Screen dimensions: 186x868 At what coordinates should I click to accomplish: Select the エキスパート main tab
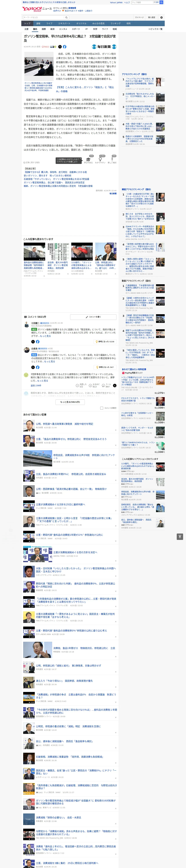pos(64,24)
